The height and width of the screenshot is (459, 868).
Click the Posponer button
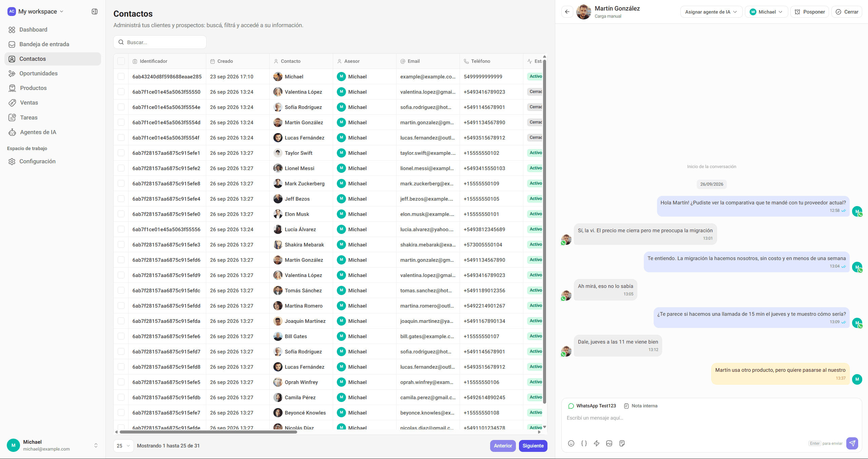[x=810, y=12]
